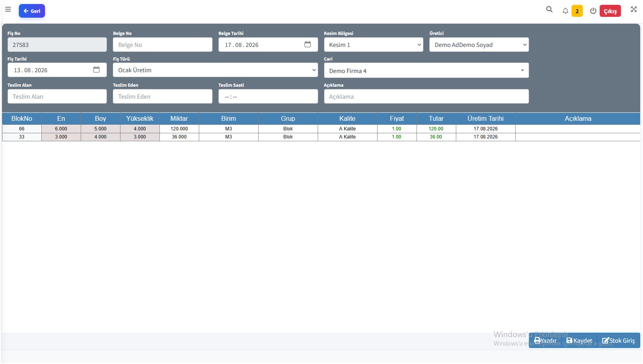This screenshot has height=364, width=643.
Task: Expand the Kesim Bölgesi dropdown
Action: coord(374,45)
